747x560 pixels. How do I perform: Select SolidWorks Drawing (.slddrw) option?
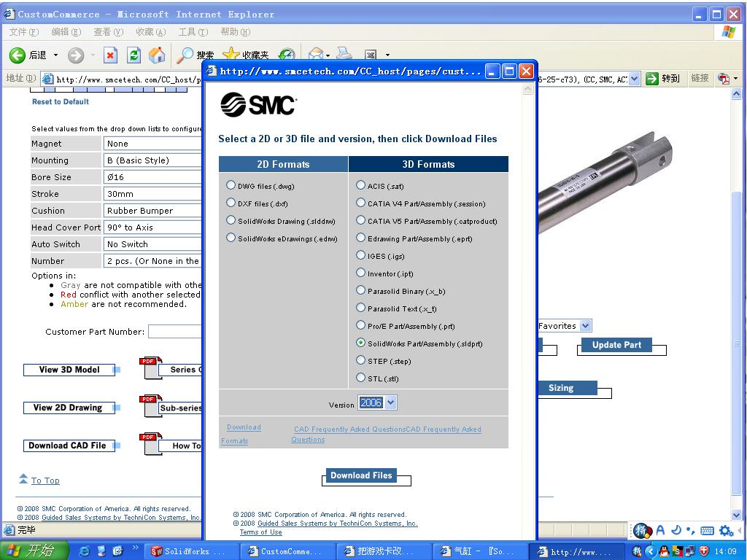[x=231, y=220]
